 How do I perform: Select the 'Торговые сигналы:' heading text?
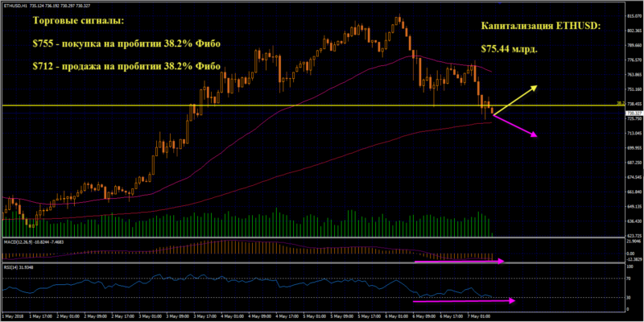coord(77,21)
